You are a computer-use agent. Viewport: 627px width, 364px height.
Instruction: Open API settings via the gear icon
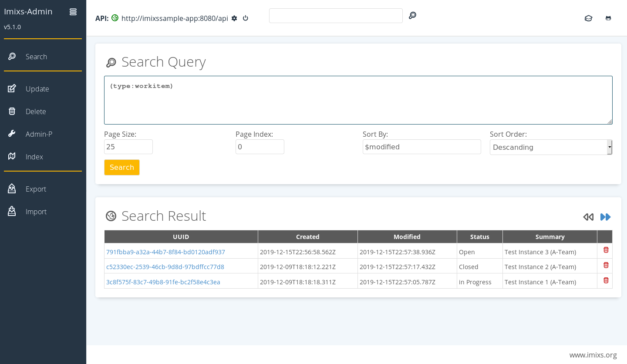coord(234,18)
